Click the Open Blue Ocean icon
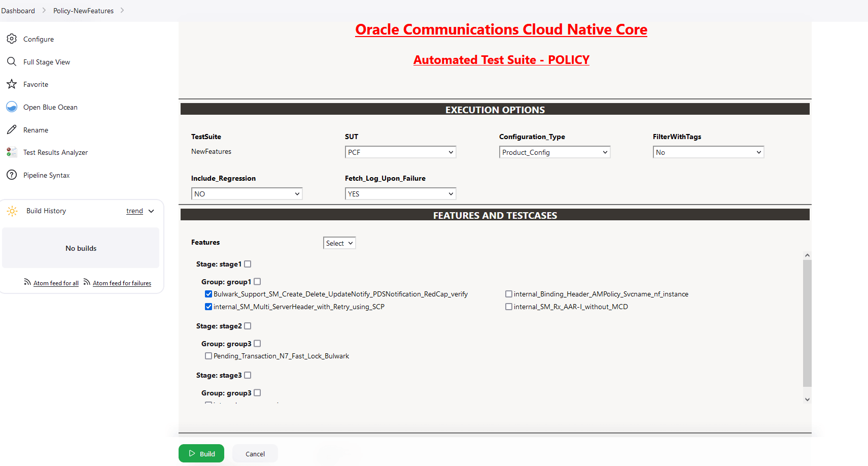This screenshot has height=466, width=868. pos(12,107)
